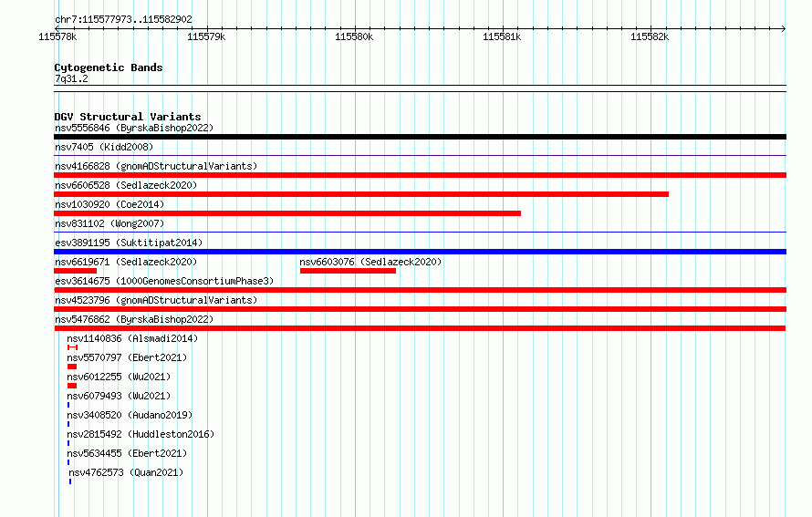Image resolution: width=812 pixels, height=517 pixels.
Task: Open nsv1140836 (Alsmadi2014) label
Action: [x=132, y=338]
